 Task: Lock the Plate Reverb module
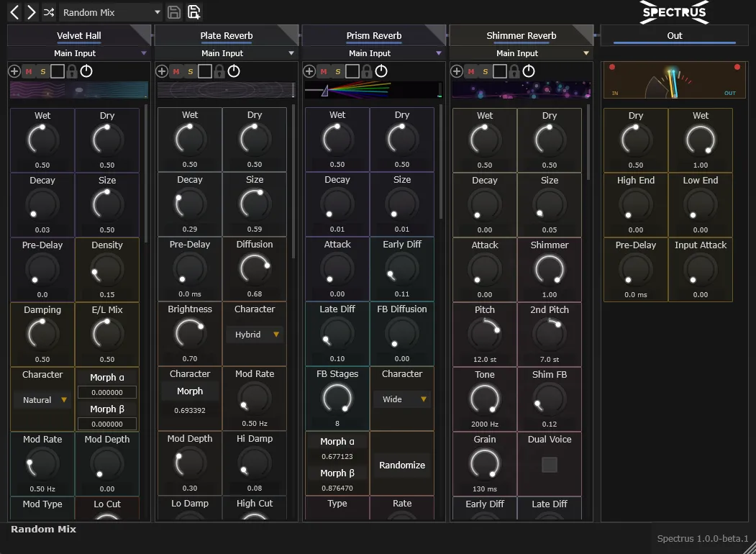(219, 71)
